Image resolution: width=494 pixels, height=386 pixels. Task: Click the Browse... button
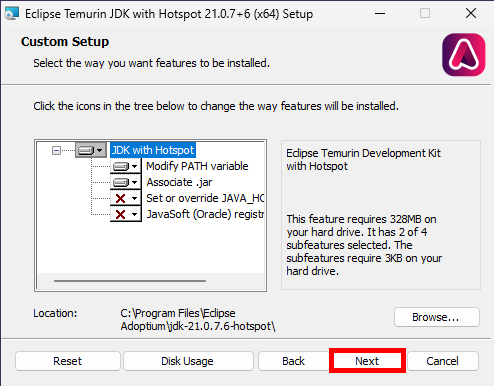click(x=437, y=317)
